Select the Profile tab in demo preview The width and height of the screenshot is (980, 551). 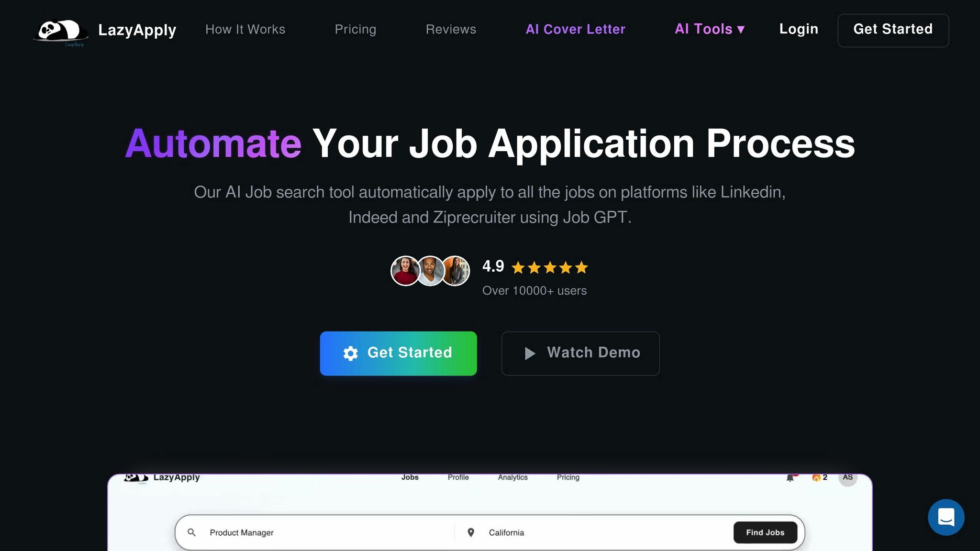coord(458,477)
